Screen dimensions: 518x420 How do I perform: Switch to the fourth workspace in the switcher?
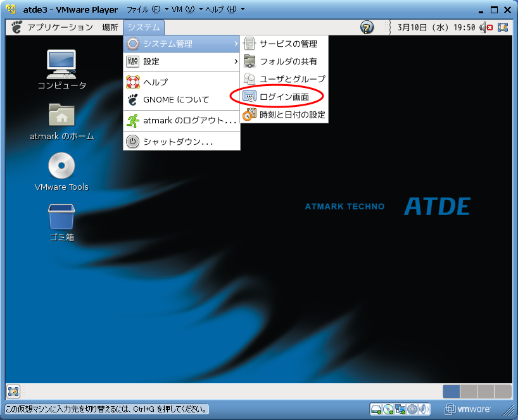point(503,392)
